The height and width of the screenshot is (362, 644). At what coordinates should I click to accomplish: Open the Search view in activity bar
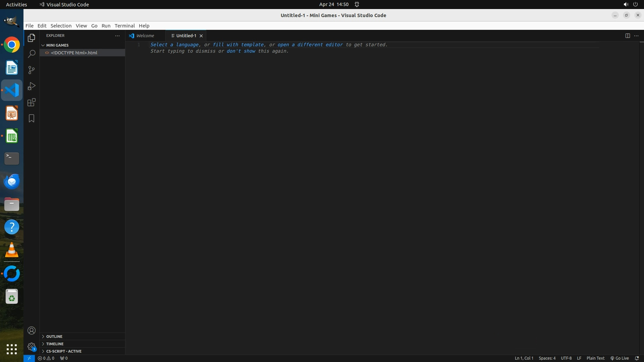(32, 54)
